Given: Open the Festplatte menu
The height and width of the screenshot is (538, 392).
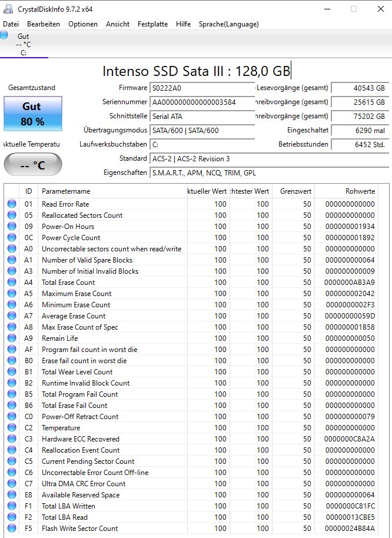Looking at the screenshot, I should pyautogui.click(x=152, y=24).
